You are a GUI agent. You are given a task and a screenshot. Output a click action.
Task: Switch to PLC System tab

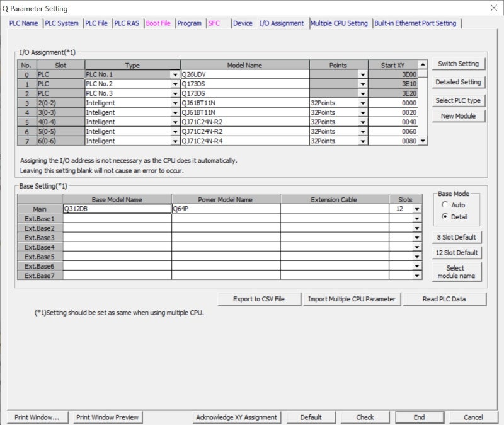tap(62, 23)
